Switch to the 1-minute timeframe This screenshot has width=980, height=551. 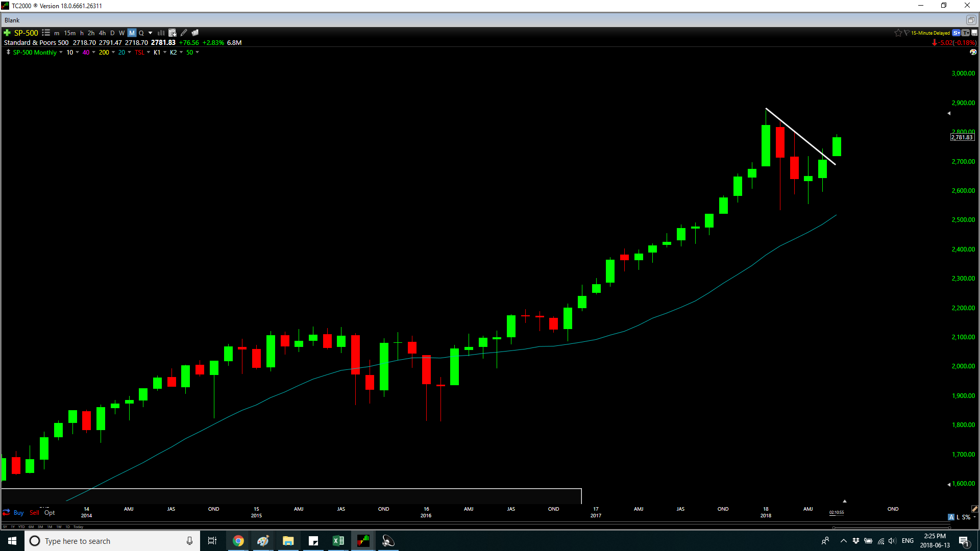coord(57,33)
